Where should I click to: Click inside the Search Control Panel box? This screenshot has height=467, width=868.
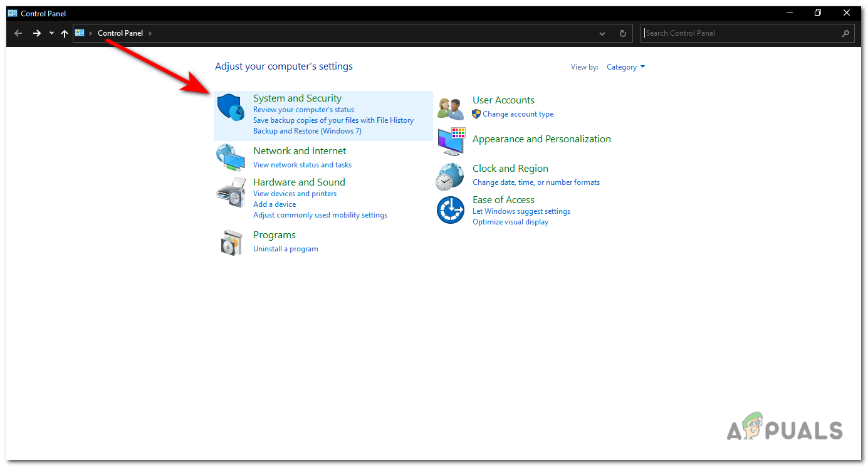tap(721, 33)
